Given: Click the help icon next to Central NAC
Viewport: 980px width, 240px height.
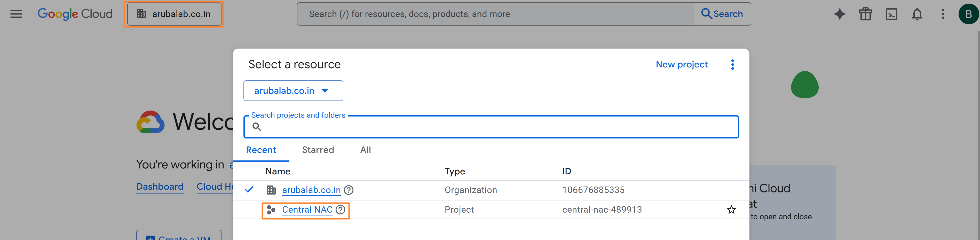Looking at the screenshot, I should point(341,210).
